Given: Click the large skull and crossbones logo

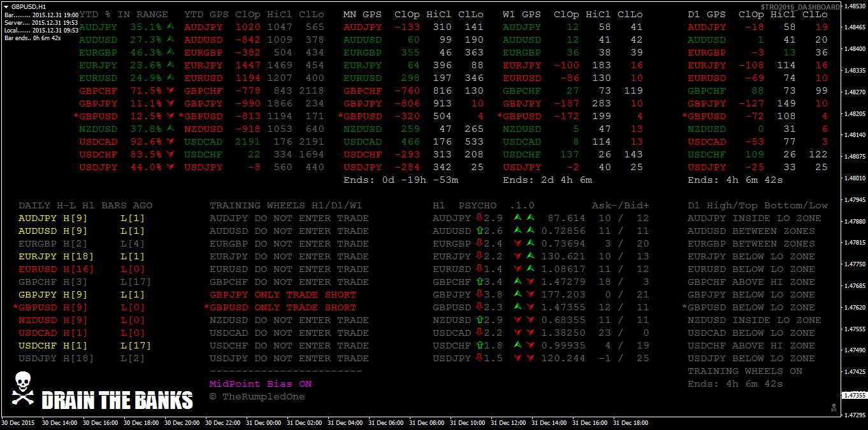Looking at the screenshot, I should (x=23, y=389).
